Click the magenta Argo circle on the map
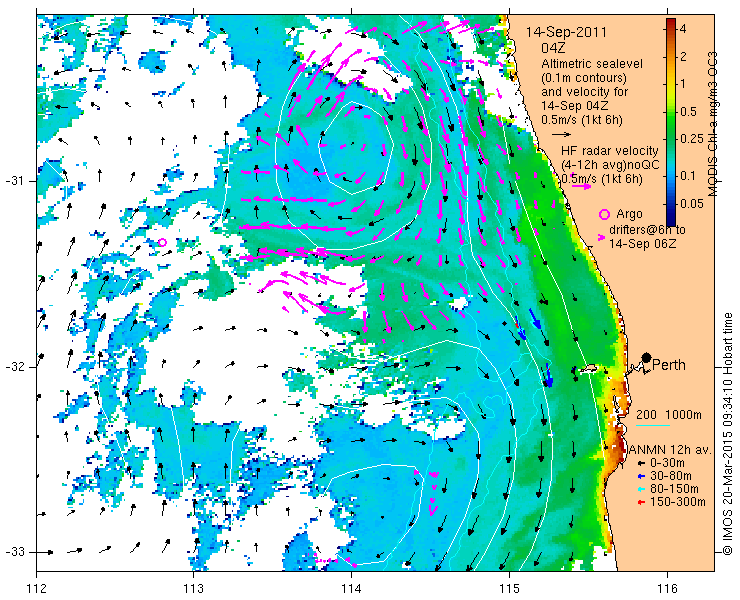This screenshot has height=600, width=740. [x=162, y=242]
